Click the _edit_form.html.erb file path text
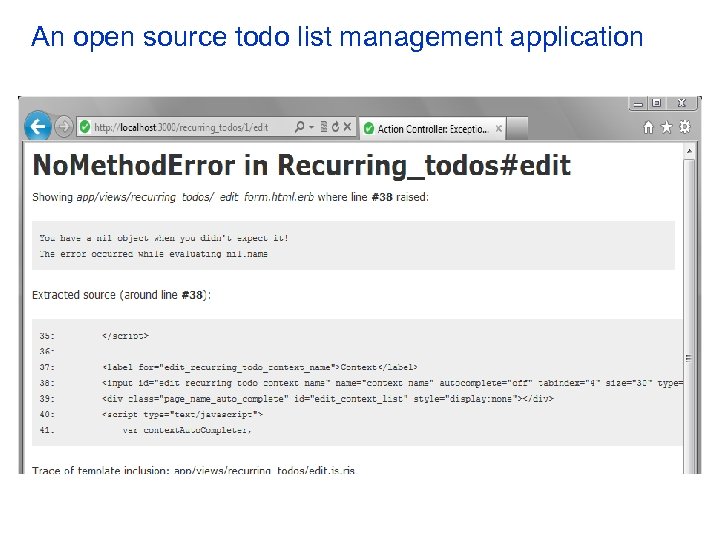 [195, 197]
